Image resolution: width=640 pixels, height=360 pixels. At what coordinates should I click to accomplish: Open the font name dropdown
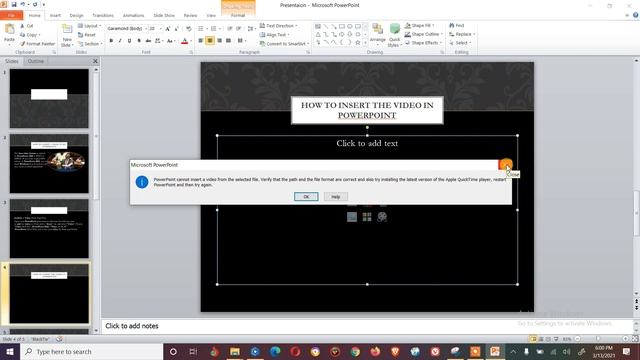click(146, 29)
